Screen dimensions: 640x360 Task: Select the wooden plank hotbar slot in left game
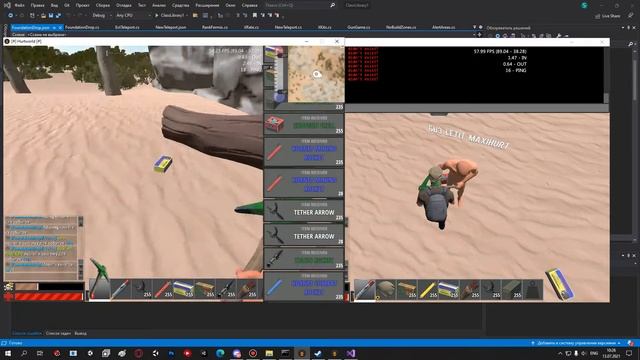pos(204,289)
